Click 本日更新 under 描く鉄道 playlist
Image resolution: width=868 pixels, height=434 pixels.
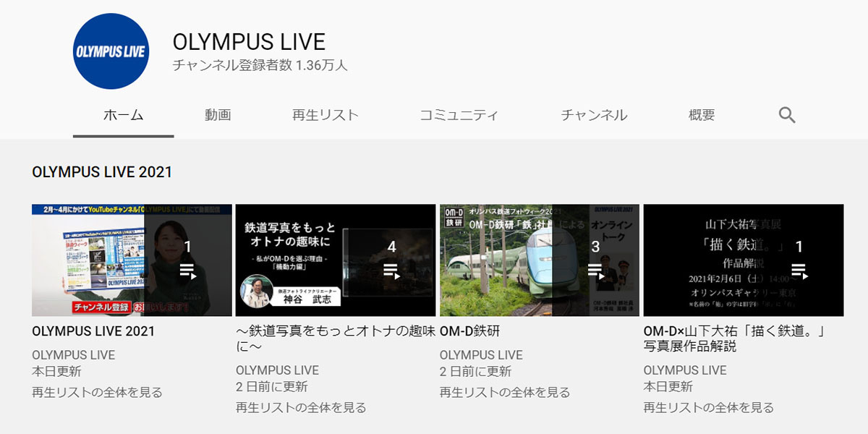point(668,387)
